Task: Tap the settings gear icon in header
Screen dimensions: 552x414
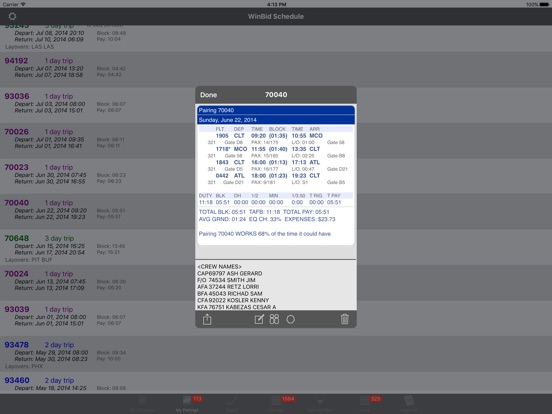Action: pyautogui.click(x=12, y=16)
